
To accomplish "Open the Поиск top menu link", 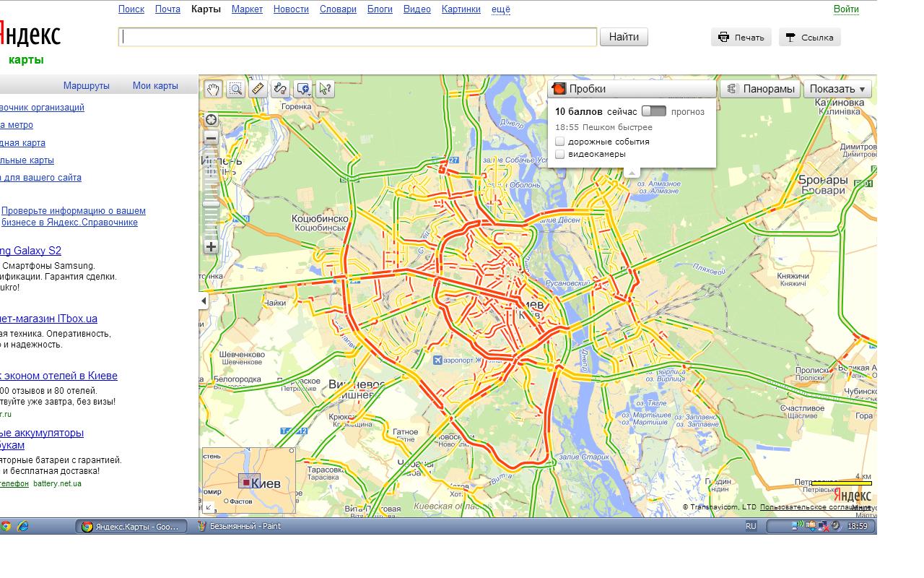I will [x=131, y=9].
